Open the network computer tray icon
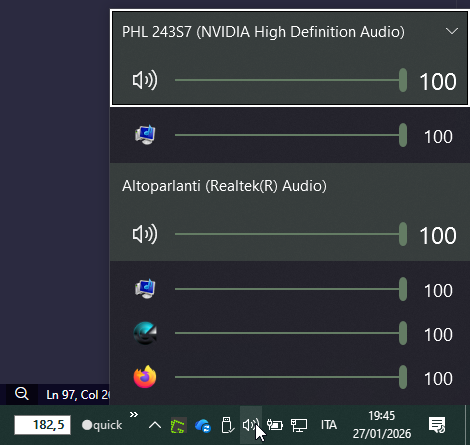Viewport: 470px width, 445px height. 299,425
